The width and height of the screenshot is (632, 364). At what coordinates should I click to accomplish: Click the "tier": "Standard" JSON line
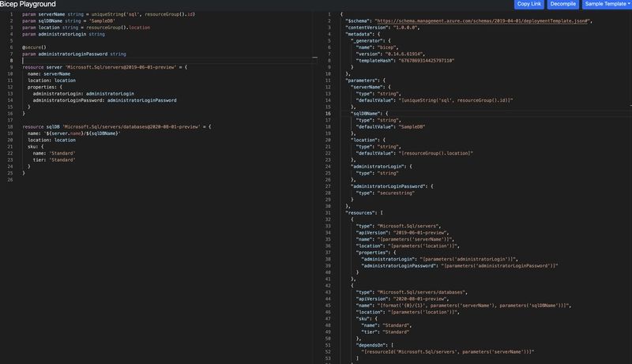386,332
